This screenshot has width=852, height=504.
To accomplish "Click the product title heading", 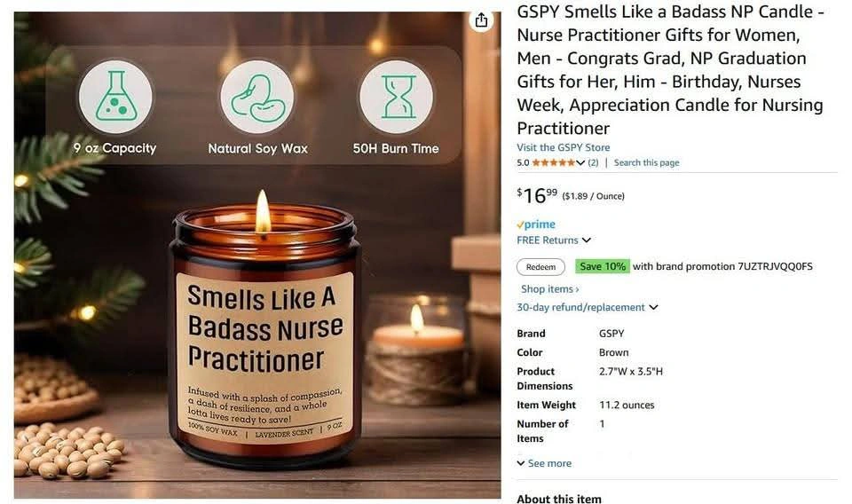I will coord(670,69).
